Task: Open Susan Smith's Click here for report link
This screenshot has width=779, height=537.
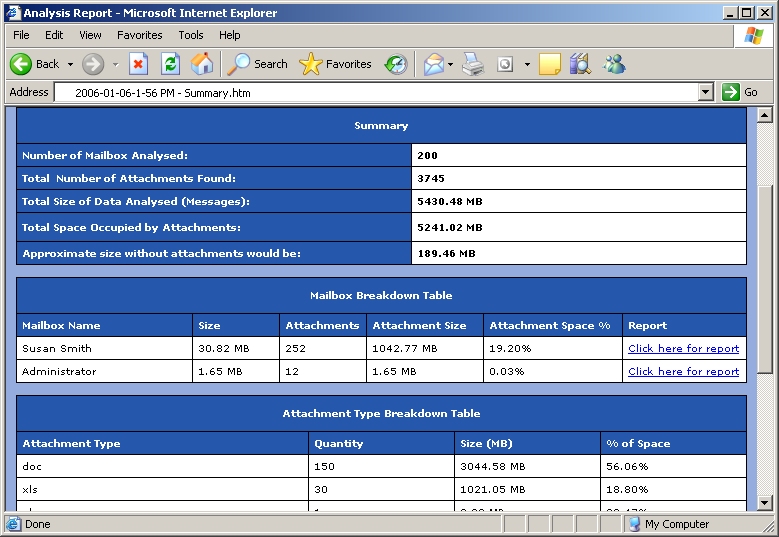Action: [684, 349]
